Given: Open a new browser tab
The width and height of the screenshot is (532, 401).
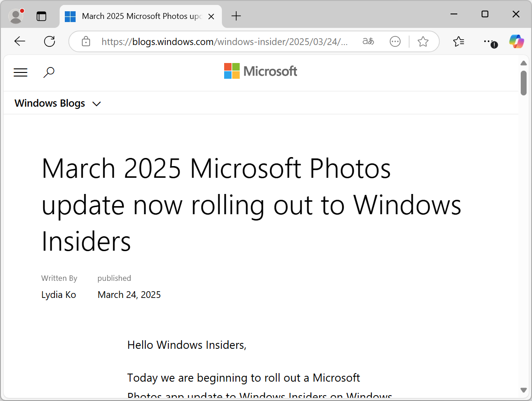Looking at the screenshot, I should click(236, 16).
